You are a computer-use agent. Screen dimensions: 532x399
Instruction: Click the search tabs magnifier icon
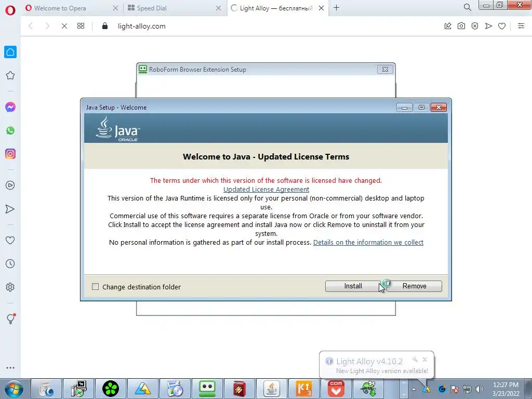tap(467, 7)
